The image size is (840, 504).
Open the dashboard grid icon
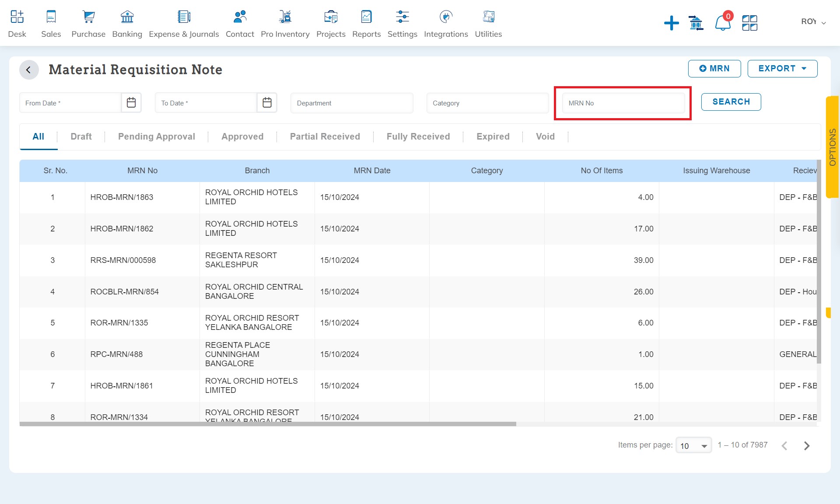tap(749, 23)
